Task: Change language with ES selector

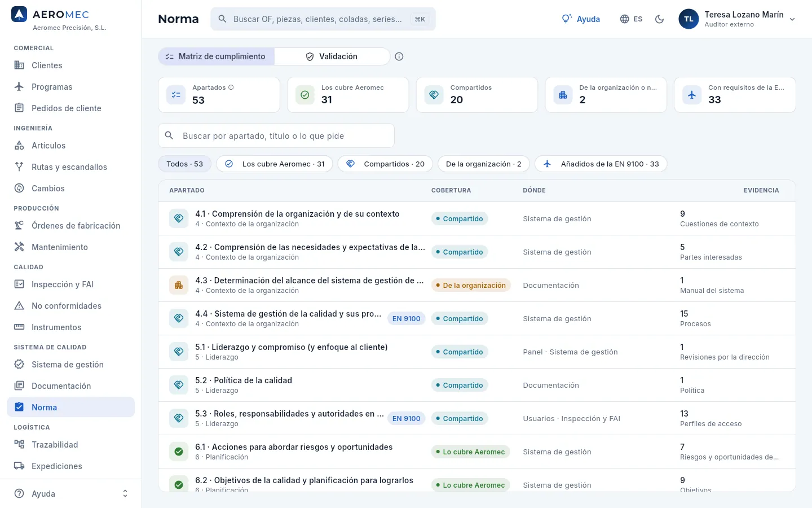Action: point(631,19)
